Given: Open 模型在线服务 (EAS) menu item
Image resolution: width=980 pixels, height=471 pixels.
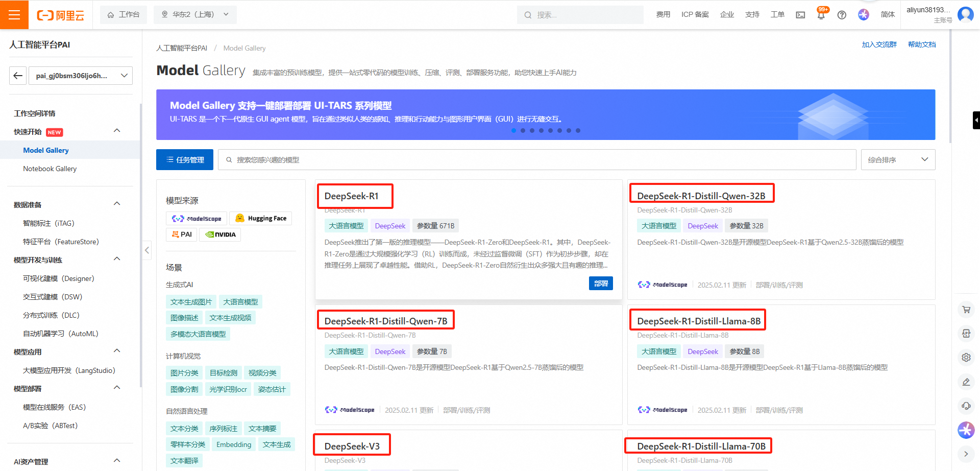Looking at the screenshot, I should (x=54, y=407).
